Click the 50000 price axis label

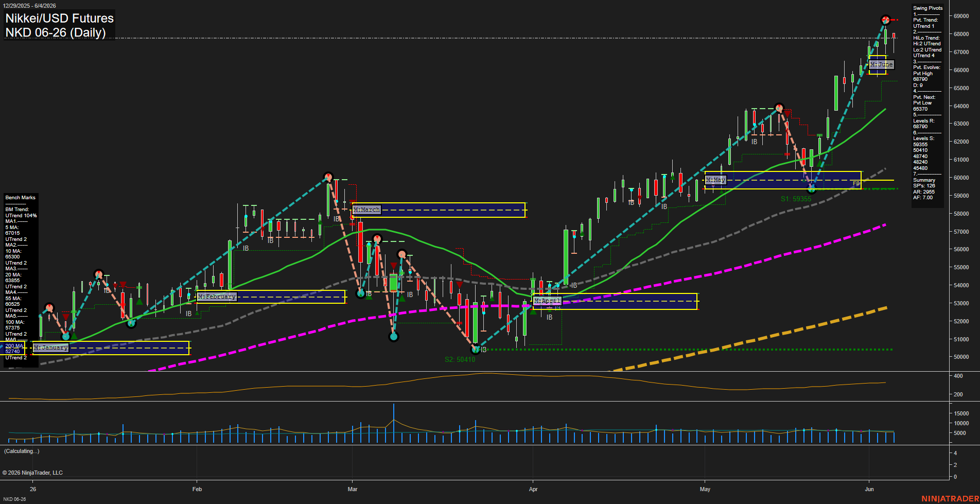point(961,357)
